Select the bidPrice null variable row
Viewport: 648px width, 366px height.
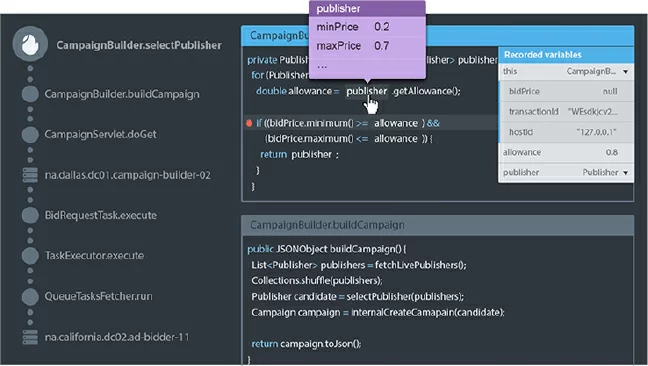pyautogui.click(x=566, y=91)
